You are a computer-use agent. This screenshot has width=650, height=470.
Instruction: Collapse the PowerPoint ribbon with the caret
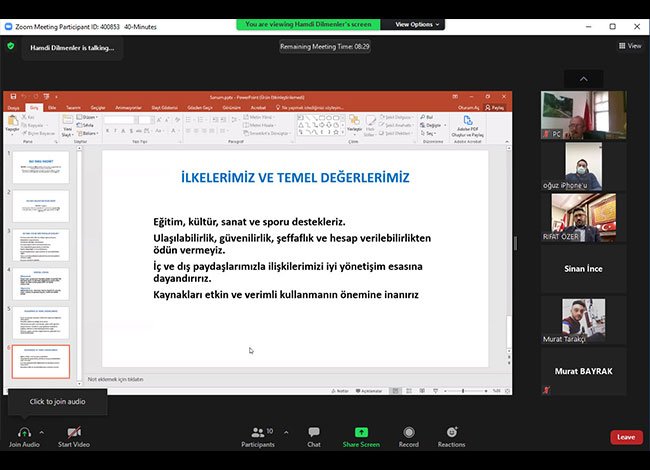point(507,142)
